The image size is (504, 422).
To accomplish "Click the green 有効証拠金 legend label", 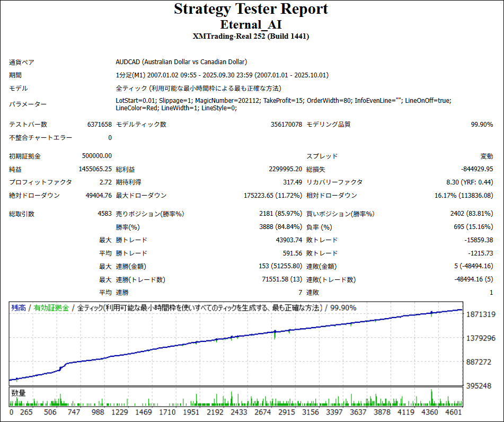I will [51, 308].
